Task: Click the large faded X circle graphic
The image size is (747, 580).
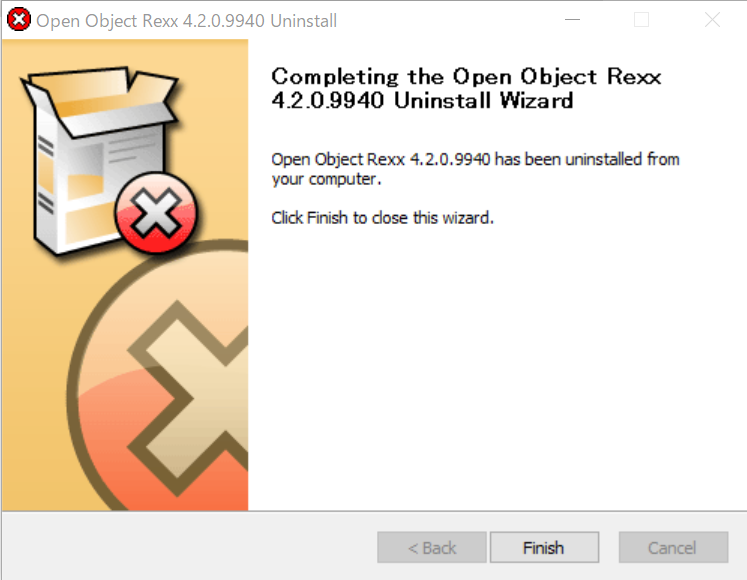Action: coord(160,376)
